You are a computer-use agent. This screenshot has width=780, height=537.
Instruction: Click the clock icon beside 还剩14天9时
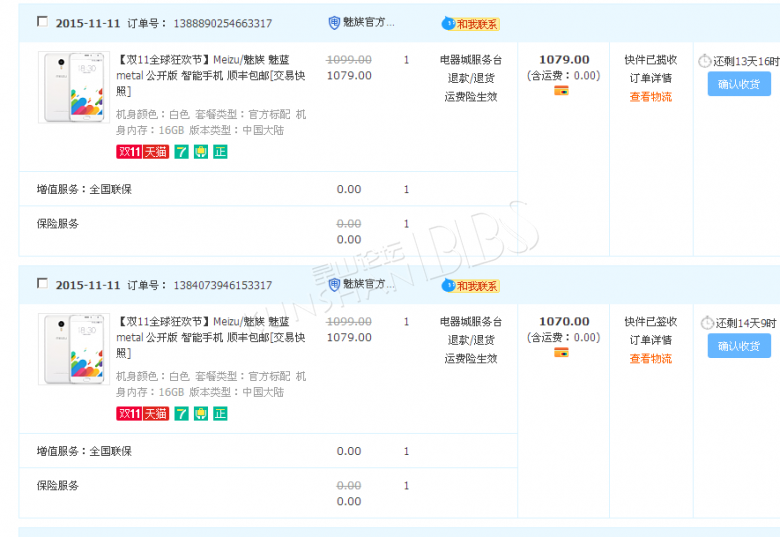pyautogui.click(x=707, y=323)
